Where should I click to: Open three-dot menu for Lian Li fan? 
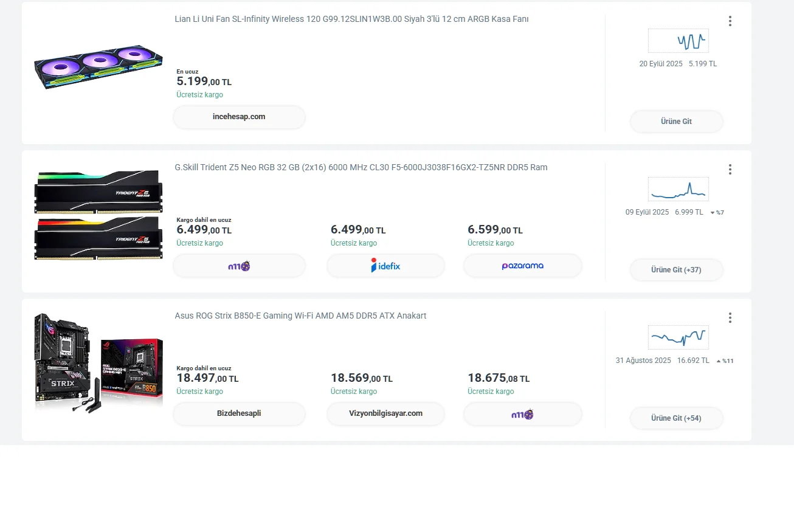pos(730,21)
